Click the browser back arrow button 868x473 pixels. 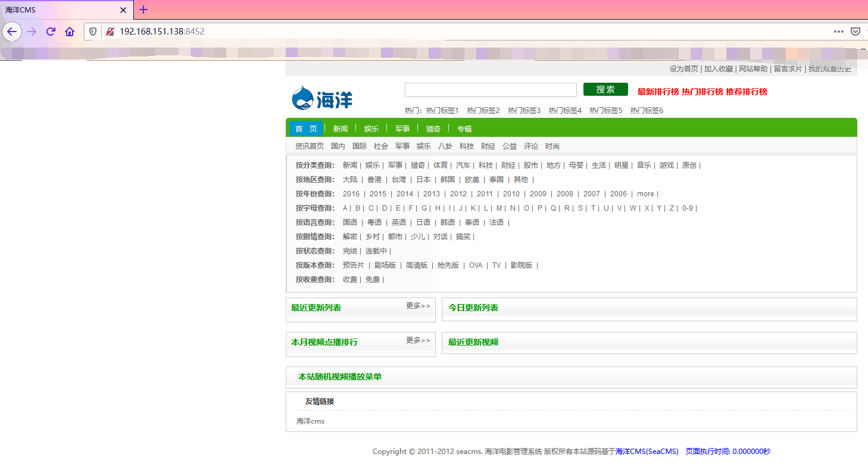click(x=12, y=32)
